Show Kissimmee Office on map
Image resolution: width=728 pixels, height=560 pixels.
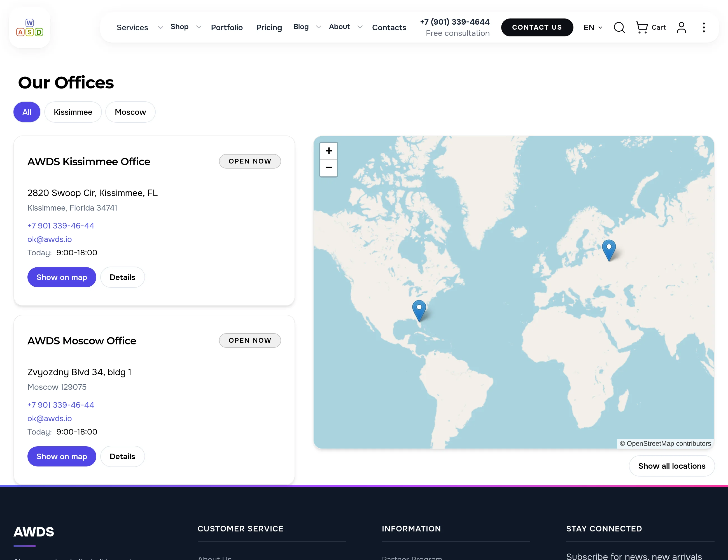click(x=62, y=277)
